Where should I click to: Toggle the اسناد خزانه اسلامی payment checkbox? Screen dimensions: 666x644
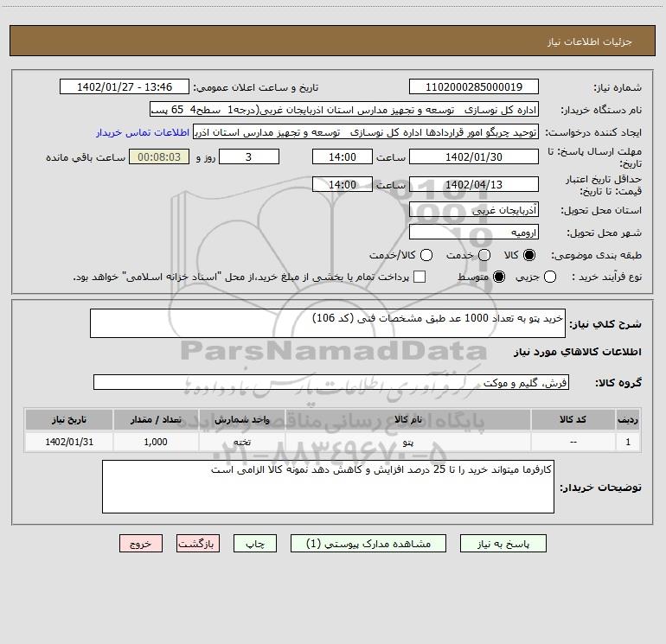coord(419,277)
